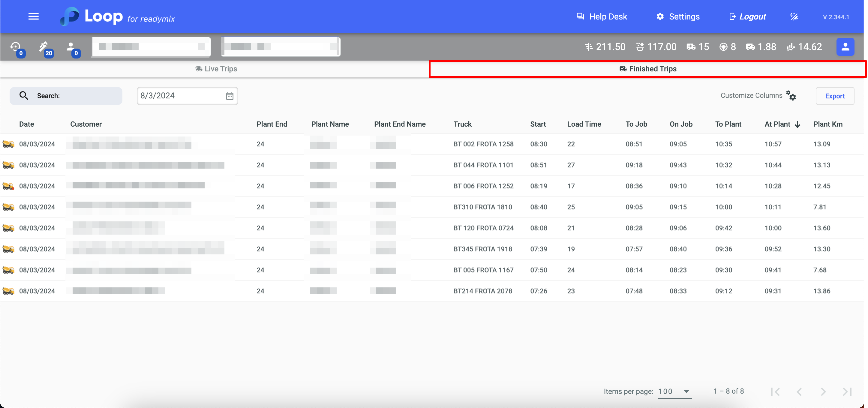The image size is (868, 408).
Task: Open Settings from the top bar
Action: (678, 16)
